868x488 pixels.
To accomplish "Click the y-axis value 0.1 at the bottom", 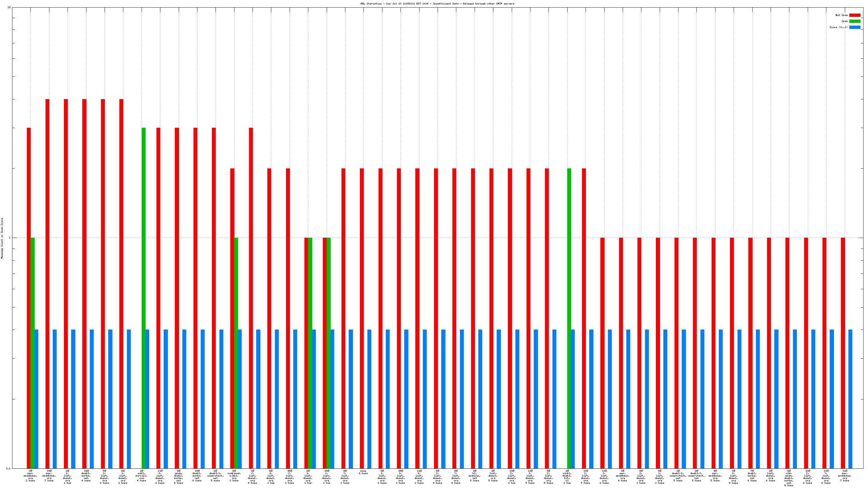I will click(x=8, y=468).
